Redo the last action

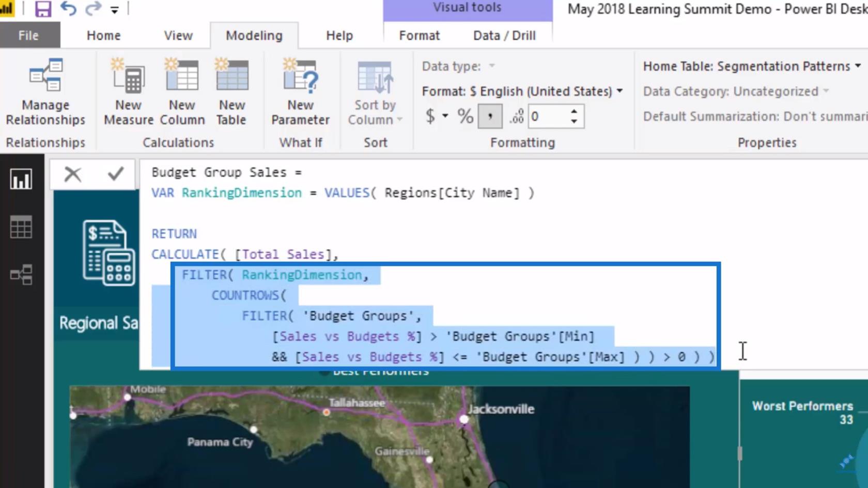coord(93,9)
